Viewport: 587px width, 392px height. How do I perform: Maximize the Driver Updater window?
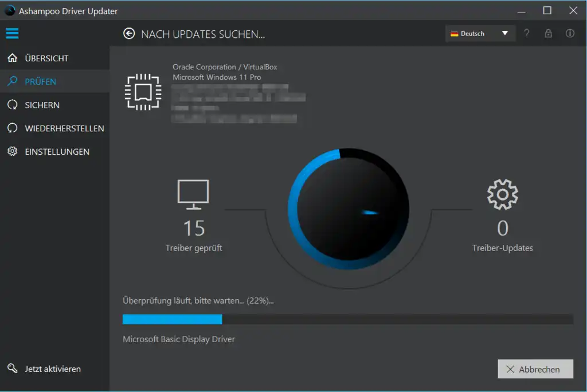[547, 10]
